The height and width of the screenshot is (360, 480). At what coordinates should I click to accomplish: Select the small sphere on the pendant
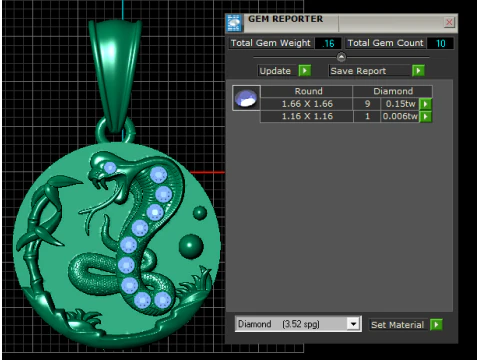click(200, 213)
